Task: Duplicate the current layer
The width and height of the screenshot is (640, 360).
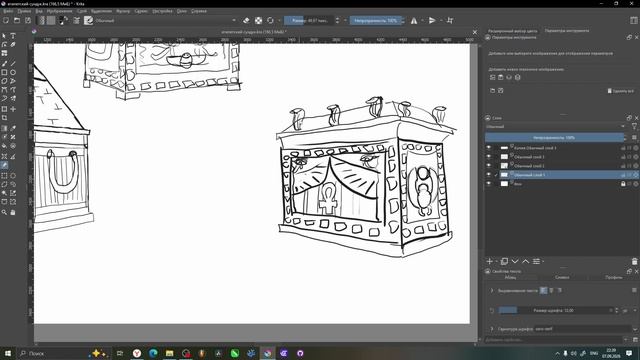Action: (x=504, y=261)
